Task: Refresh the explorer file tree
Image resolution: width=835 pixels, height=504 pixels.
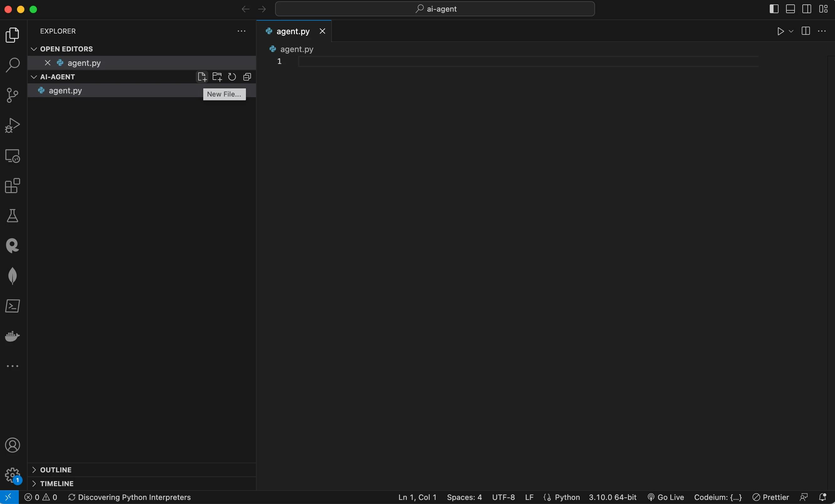Action: [232, 77]
